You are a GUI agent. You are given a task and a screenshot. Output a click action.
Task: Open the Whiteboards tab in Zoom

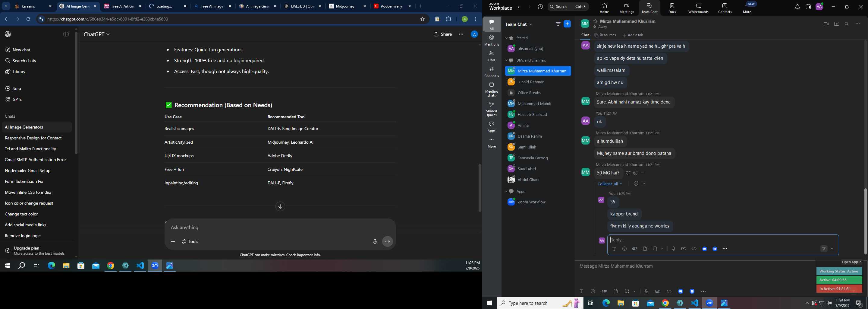point(698,8)
